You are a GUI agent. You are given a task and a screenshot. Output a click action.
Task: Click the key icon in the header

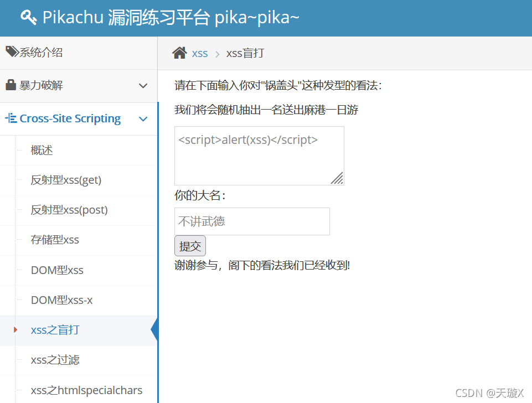[28, 17]
